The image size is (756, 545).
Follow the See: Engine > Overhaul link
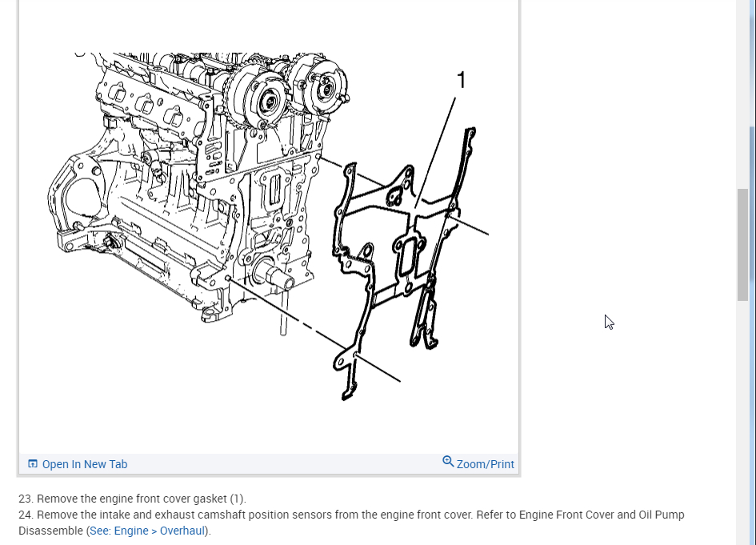pos(147,531)
